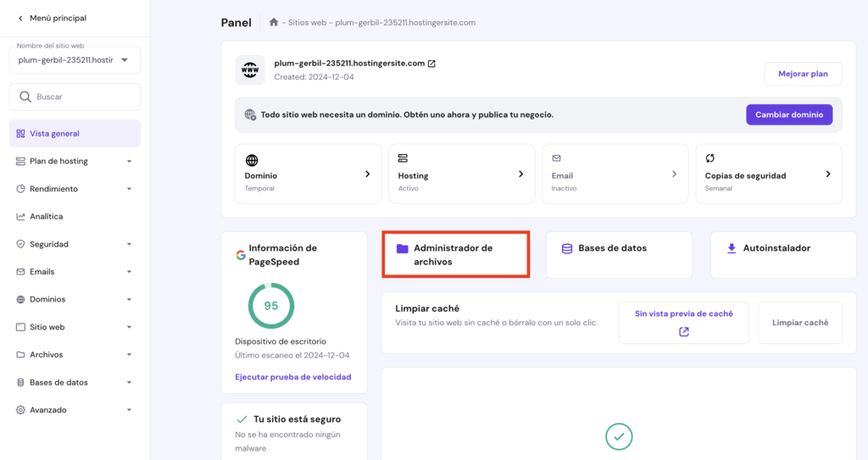Click the Mejorar plan button
Image resolution: width=868 pixels, height=460 pixels.
click(x=802, y=74)
